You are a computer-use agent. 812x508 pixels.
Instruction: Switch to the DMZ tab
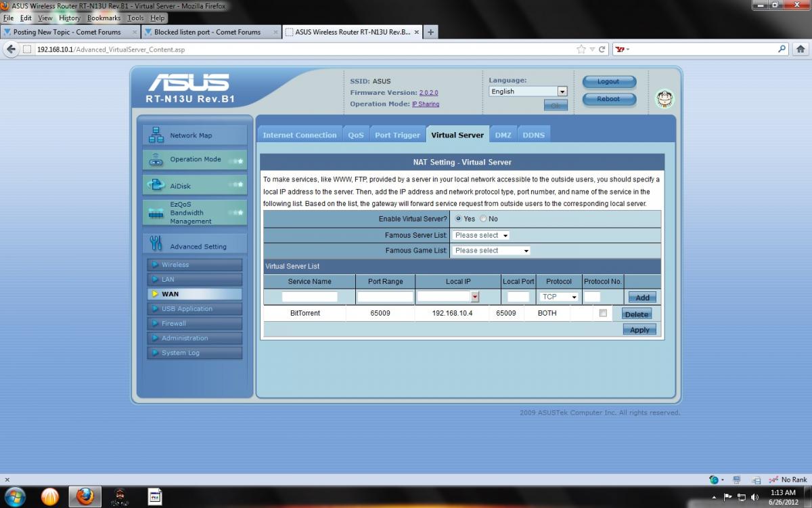click(x=503, y=135)
